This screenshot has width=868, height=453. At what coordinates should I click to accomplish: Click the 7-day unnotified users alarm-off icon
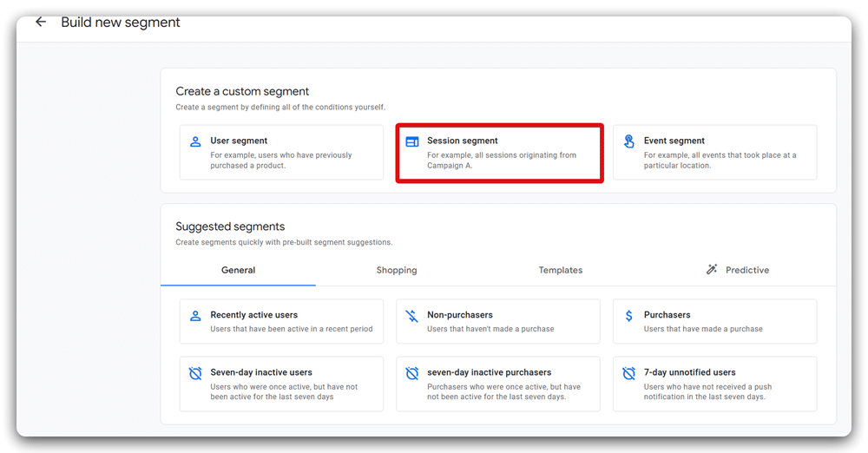tap(628, 373)
